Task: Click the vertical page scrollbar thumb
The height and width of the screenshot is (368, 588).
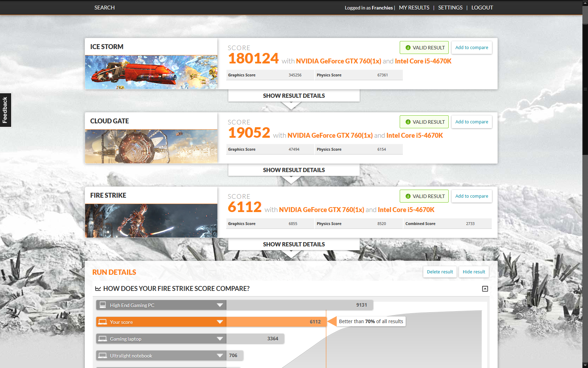Action: 585,89
